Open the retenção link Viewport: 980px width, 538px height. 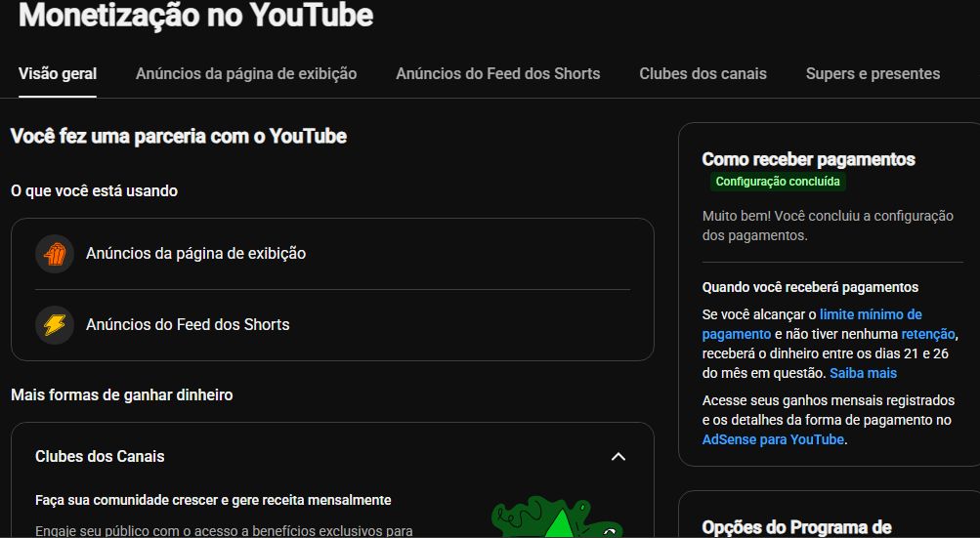pos(928,334)
